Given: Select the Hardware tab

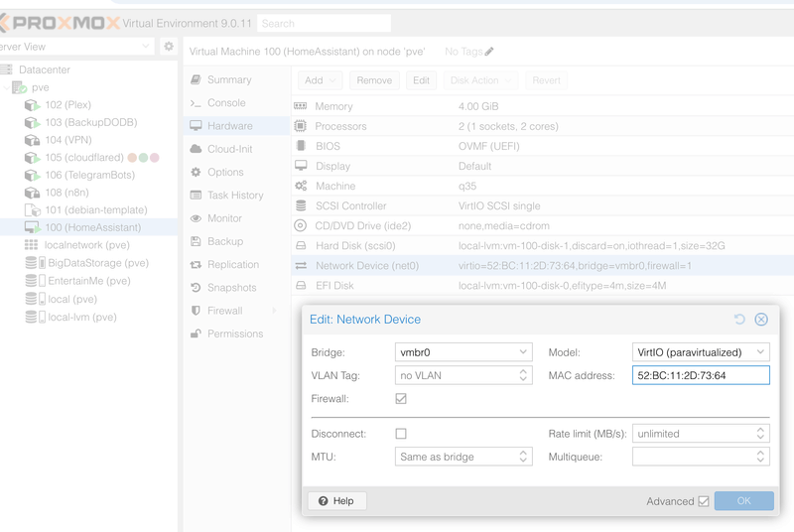Looking at the screenshot, I should (236, 126).
